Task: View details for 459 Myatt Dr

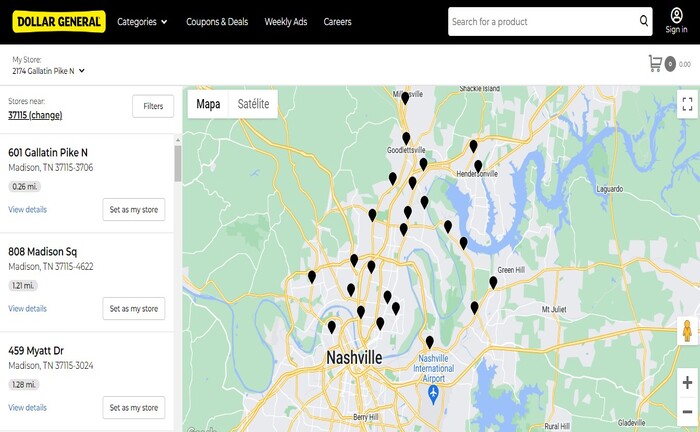Action: pos(27,407)
